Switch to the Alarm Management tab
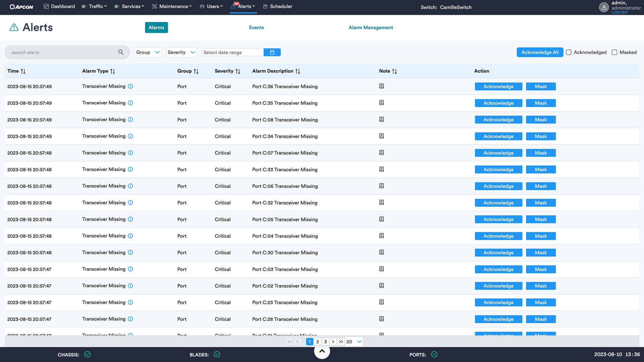The image size is (644, 362). [371, 27]
